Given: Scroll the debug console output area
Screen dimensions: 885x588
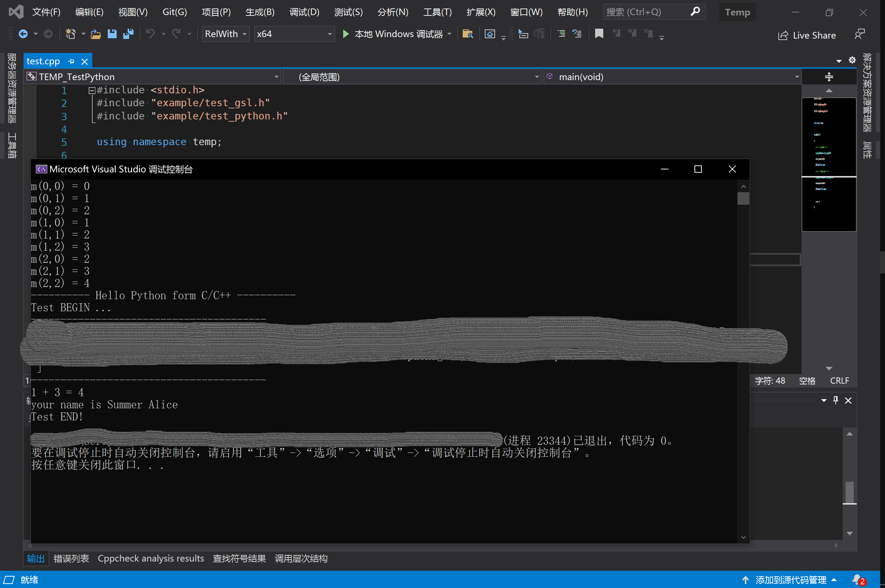Looking at the screenshot, I should (743, 200).
